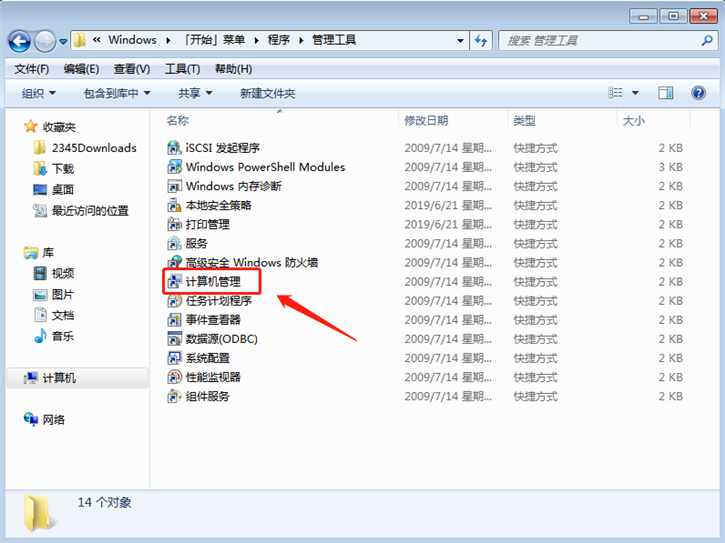Sort by the 类型 column header
The height and width of the screenshot is (543, 725).
point(524,121)
